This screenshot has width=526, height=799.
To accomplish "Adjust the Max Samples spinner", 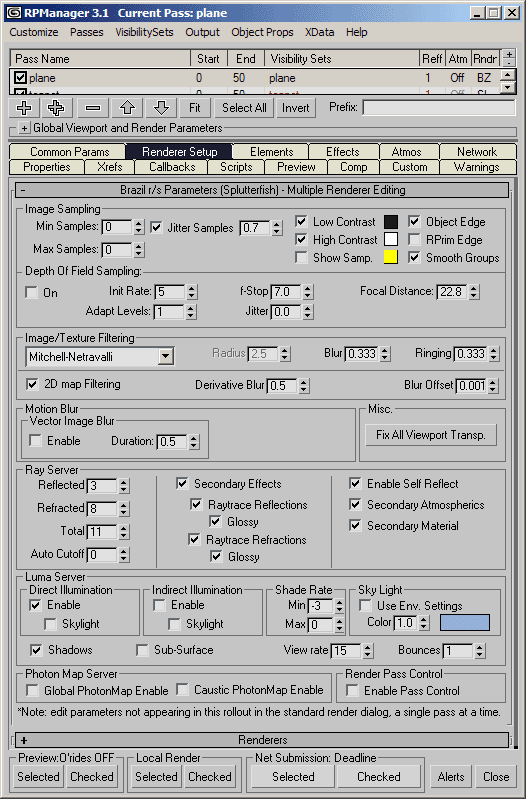I will pyautogui.click(x=139, y=250).
